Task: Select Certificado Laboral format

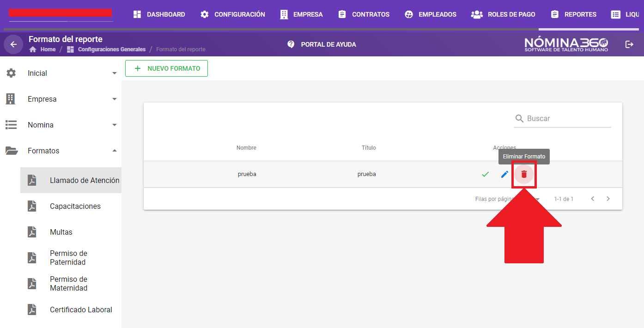Action: 71,310
